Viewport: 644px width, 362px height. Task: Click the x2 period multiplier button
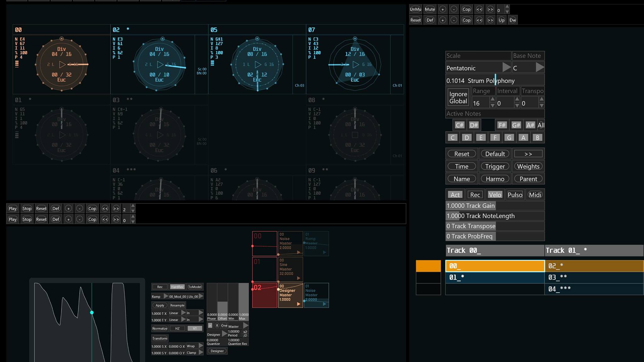point(245,332)
